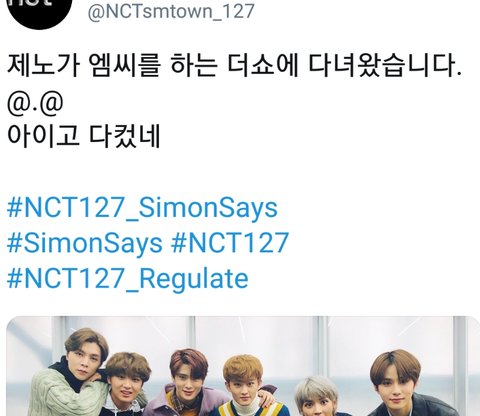Follow the #SimonSays hashtag link
Viewport: 480px width, 416px height.
85,243
